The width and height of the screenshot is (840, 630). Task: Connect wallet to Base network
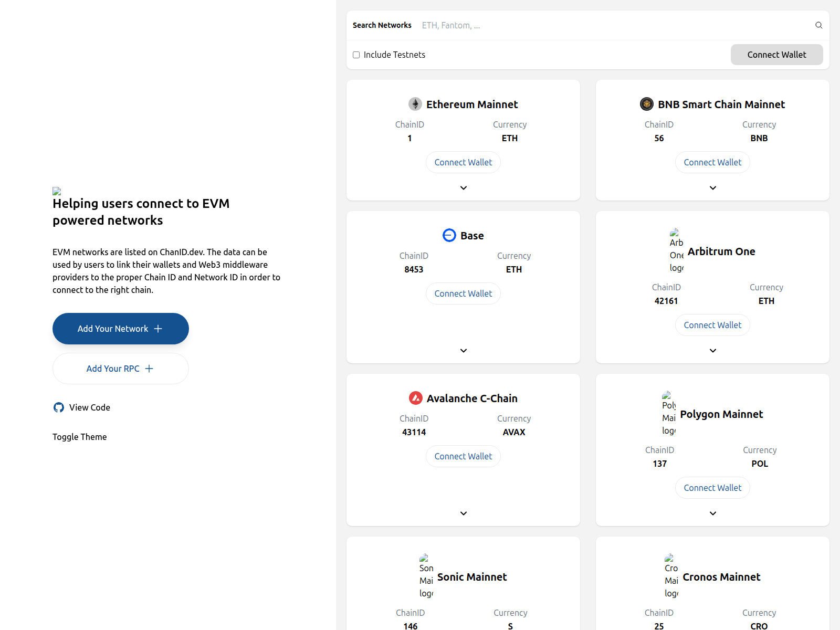click(x=464, y=293)
